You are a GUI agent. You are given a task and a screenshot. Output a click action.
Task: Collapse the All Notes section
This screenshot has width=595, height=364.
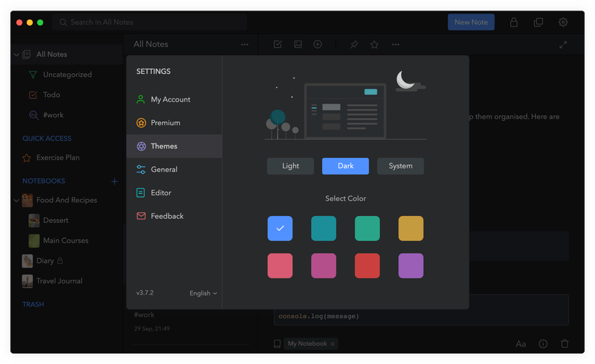(x=15, y=54)
